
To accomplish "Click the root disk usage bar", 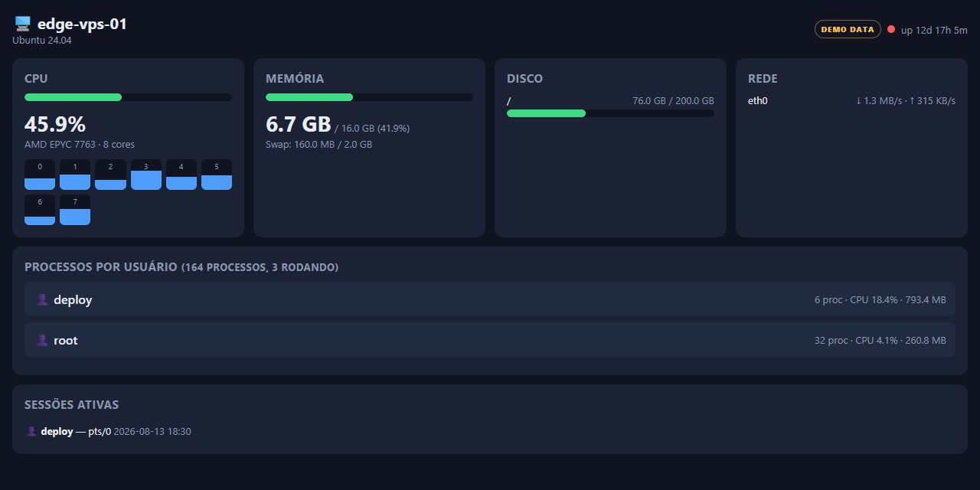I will coord(610,113).
